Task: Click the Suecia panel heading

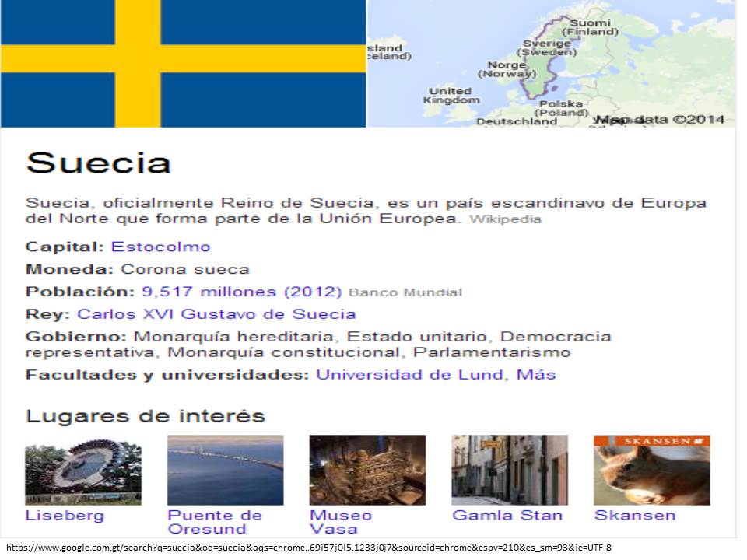Action: click(99, 164)
